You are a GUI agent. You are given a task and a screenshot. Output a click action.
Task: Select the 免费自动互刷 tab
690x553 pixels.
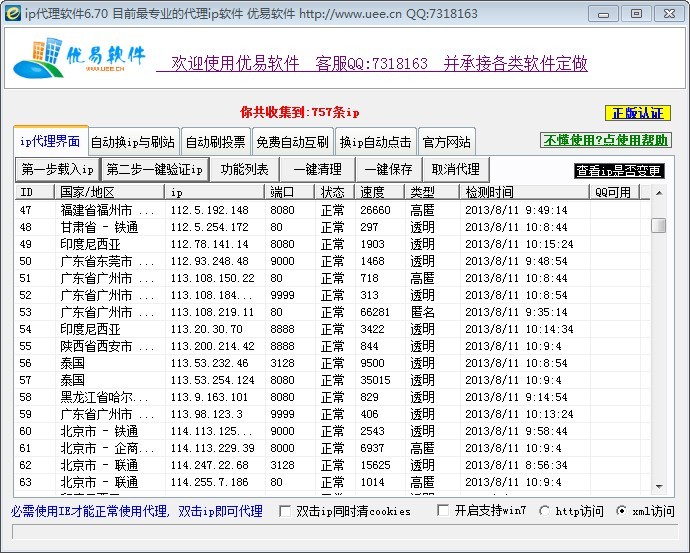pos(291,141)
